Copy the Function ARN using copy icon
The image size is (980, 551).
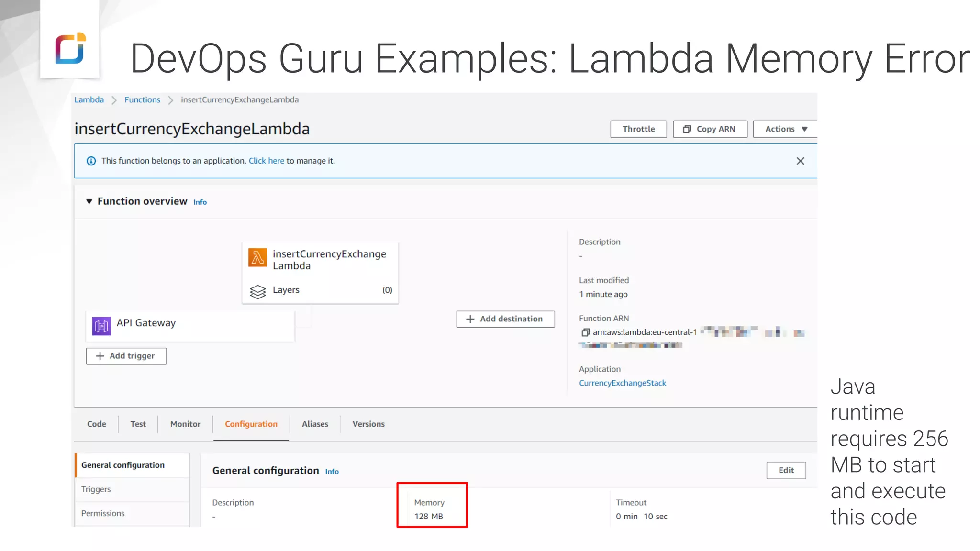click(x=585, y=332)
